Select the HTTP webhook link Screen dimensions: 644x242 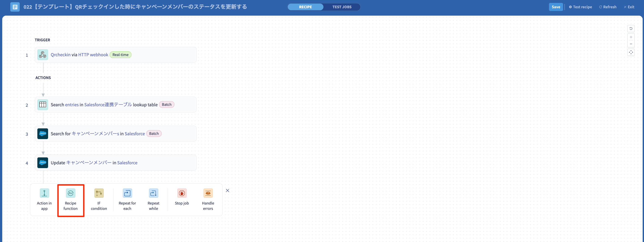(x=93, y=55)
